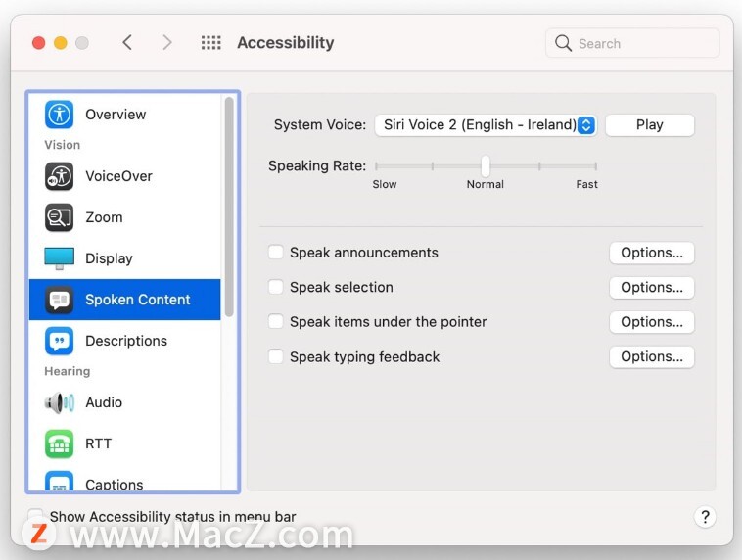742x560 pixels.
Task: Toggle Show Accessibility status in menu bar
Action: (x=35, y=516)
